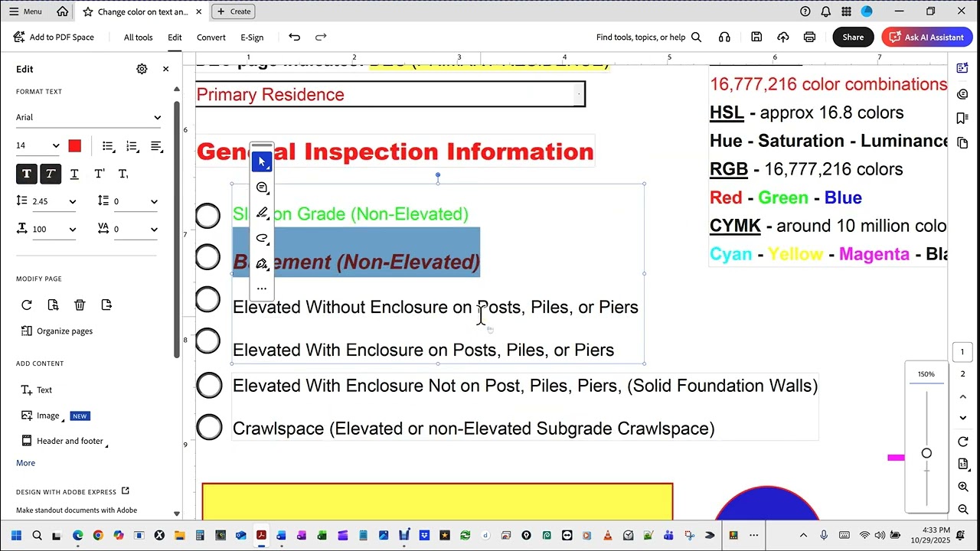The width and height of the screenshot is (980, 551).
Task: Open the bulleted list options
Action: 109,145
